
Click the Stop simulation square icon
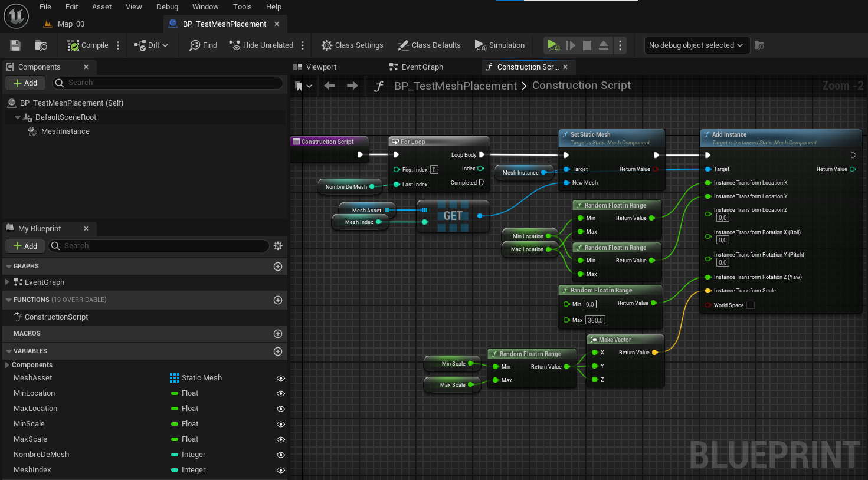pyautogui.click(x=587, y=45)
